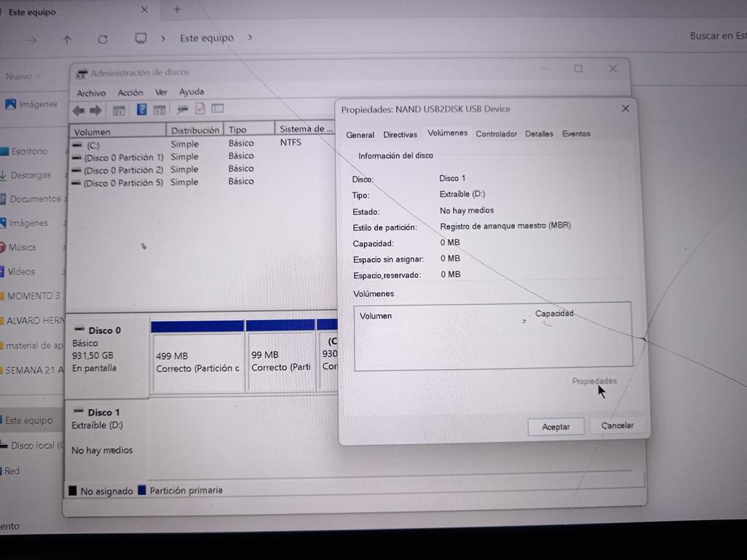Open Descargas folder in the sidebar

(31, 175)
